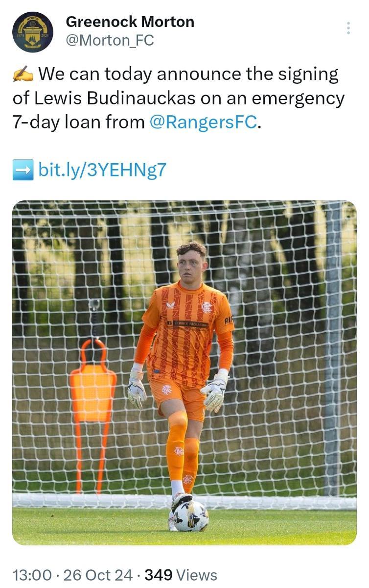Click the writing hand emoji
Image resolution: width=369 pixels, height=588 pixels.
tap(23, 74)
